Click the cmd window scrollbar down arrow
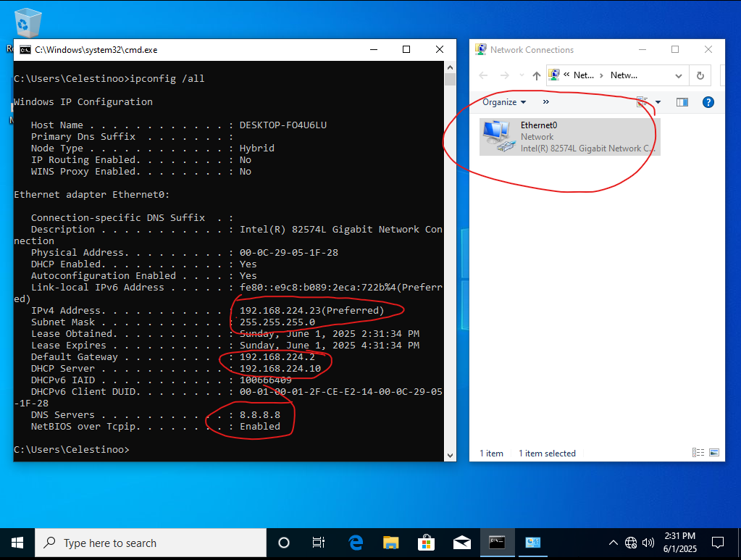This screenshot has width=741, height=560. [x=450, y=455]
